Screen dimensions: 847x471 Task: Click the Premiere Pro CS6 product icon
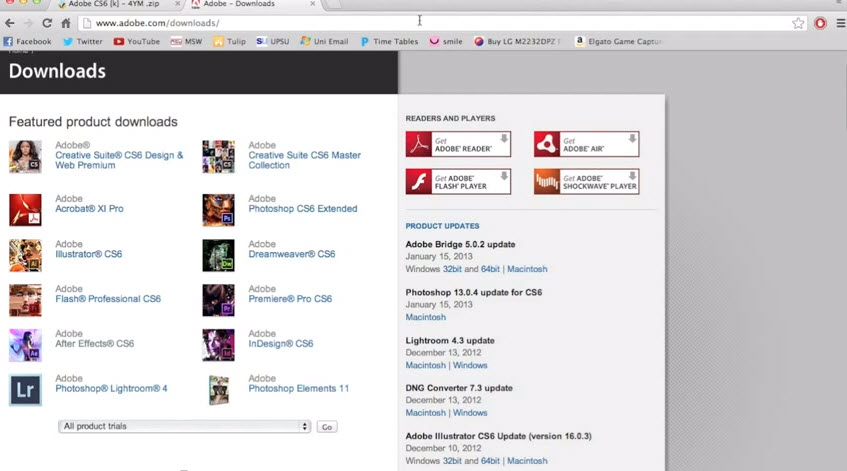219,300
